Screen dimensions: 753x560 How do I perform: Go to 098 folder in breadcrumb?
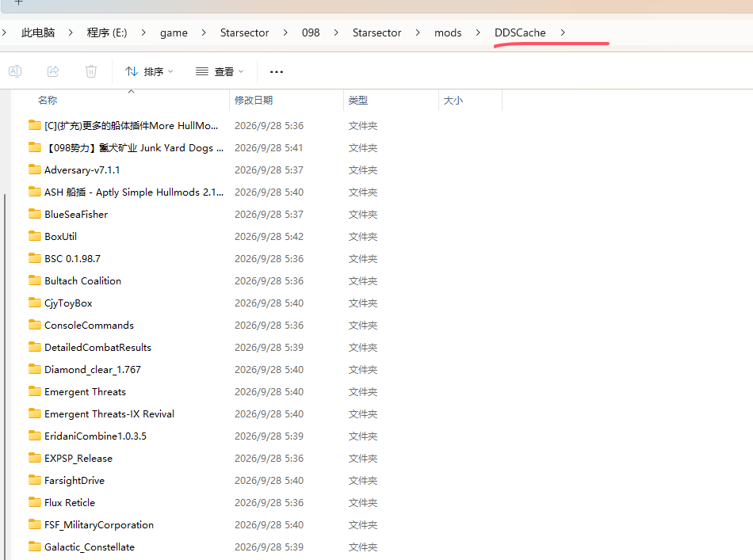click(311, 32)
